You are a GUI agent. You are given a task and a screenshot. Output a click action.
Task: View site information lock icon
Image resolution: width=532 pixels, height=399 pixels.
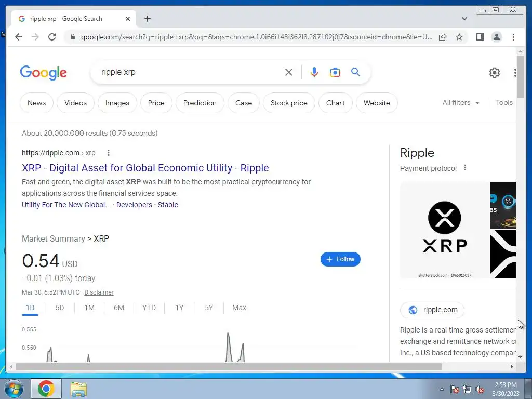coord(72,37)
